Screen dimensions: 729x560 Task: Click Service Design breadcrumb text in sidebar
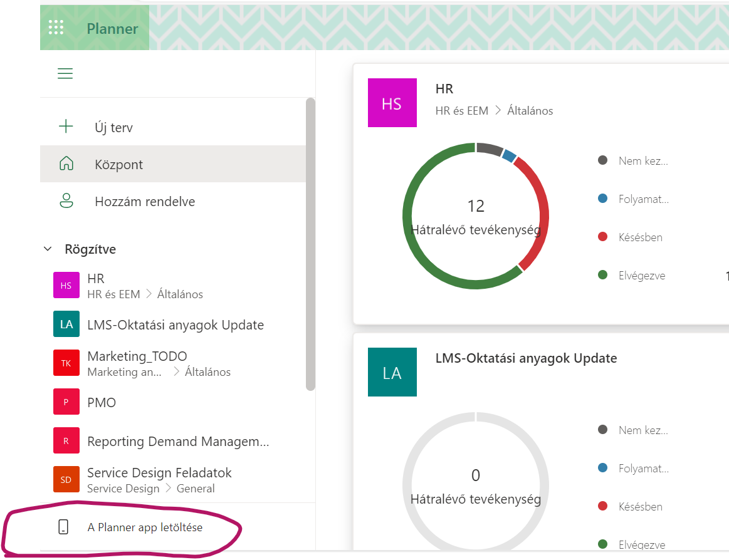click(123, 489)
